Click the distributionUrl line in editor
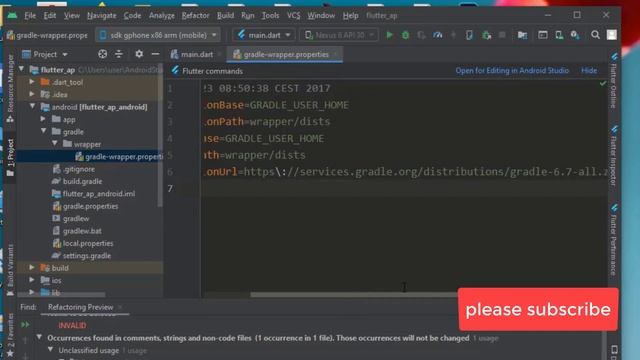This screenshot has height=360, width=640. (404, 171)
